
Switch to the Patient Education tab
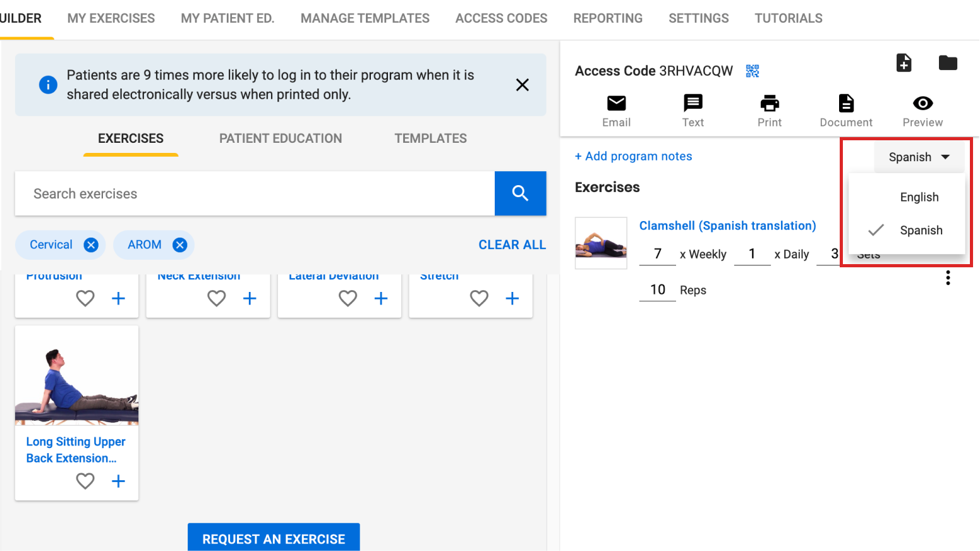click(x=281, y=138)
